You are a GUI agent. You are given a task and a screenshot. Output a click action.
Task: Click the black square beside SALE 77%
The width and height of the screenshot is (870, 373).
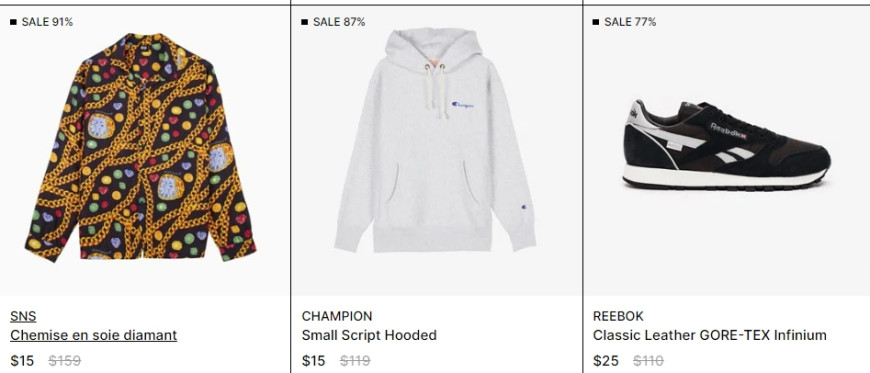(x=596, y=22)
